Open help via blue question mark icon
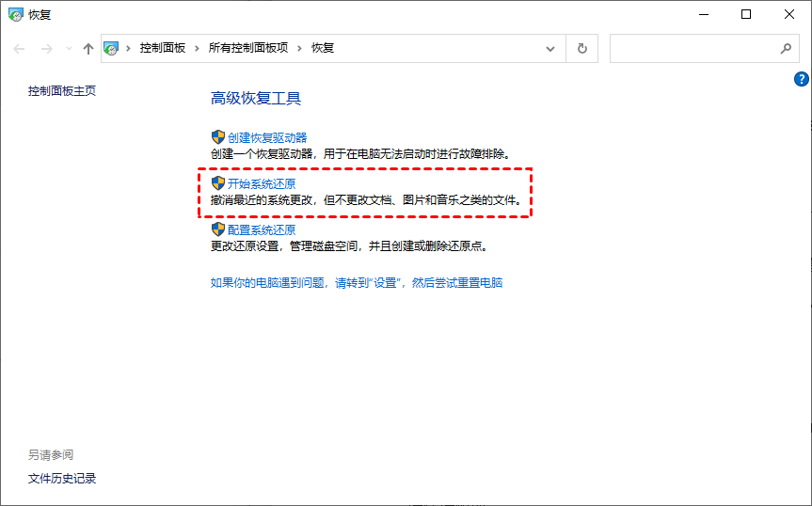The width and height of the screenshot is (812, 506). (802, 79)
